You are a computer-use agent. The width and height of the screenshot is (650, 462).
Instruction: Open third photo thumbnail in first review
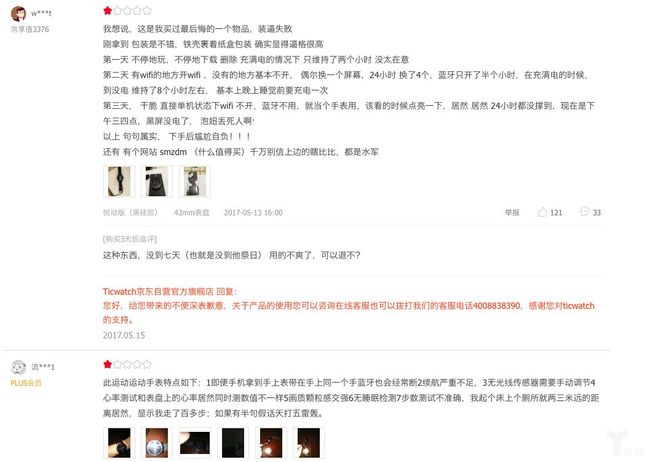[195, 182]
